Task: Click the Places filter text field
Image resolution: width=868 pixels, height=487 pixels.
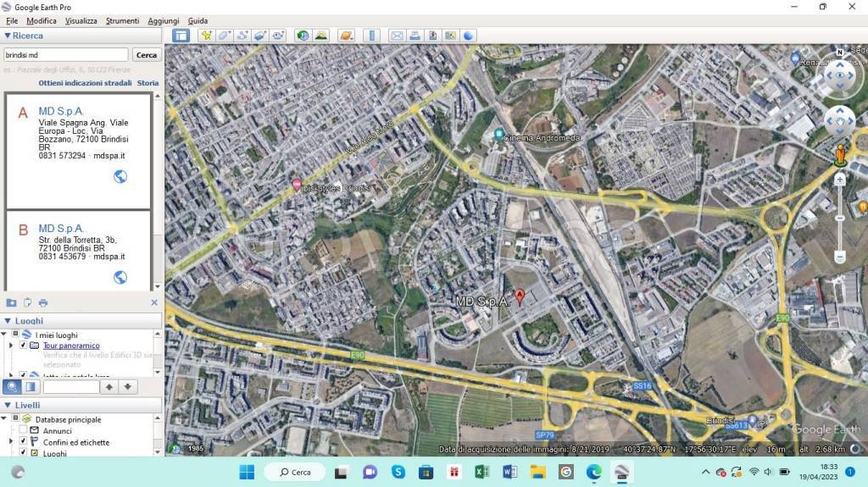Action: [x=71, y=387]
